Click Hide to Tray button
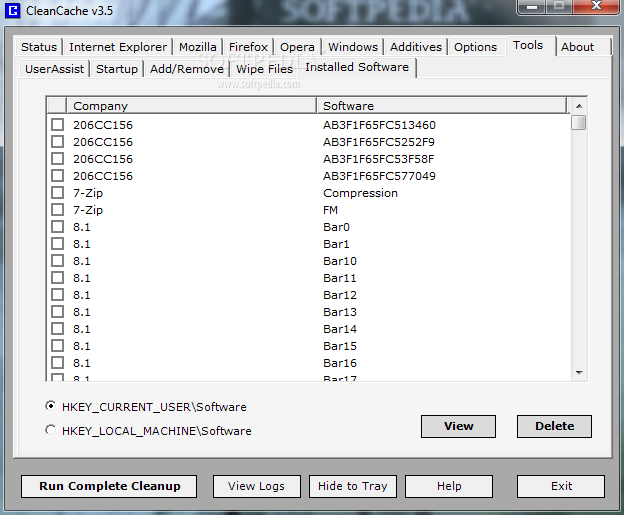The height and width of the screenshot is (515, 624). click(x=353, y=486)
